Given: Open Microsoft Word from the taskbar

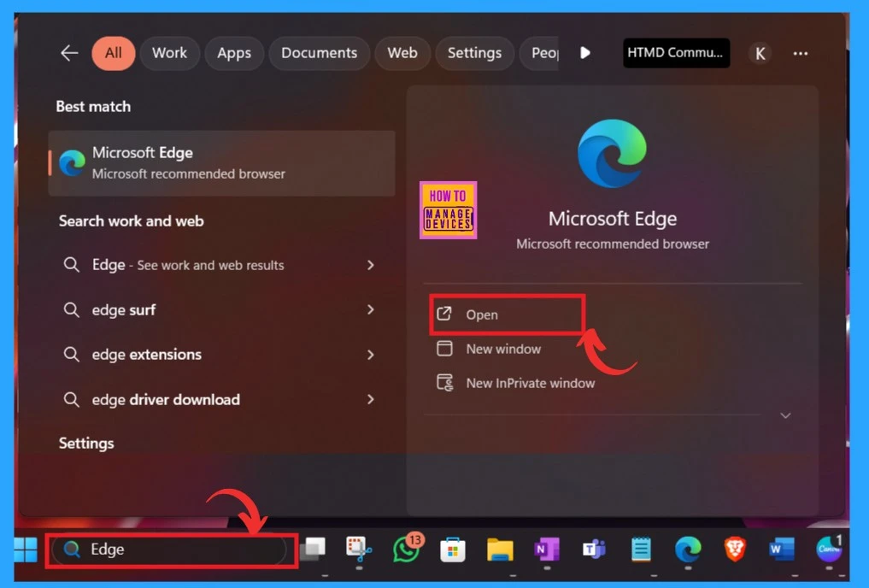Looking at the screenshot, I should point(782,550).
